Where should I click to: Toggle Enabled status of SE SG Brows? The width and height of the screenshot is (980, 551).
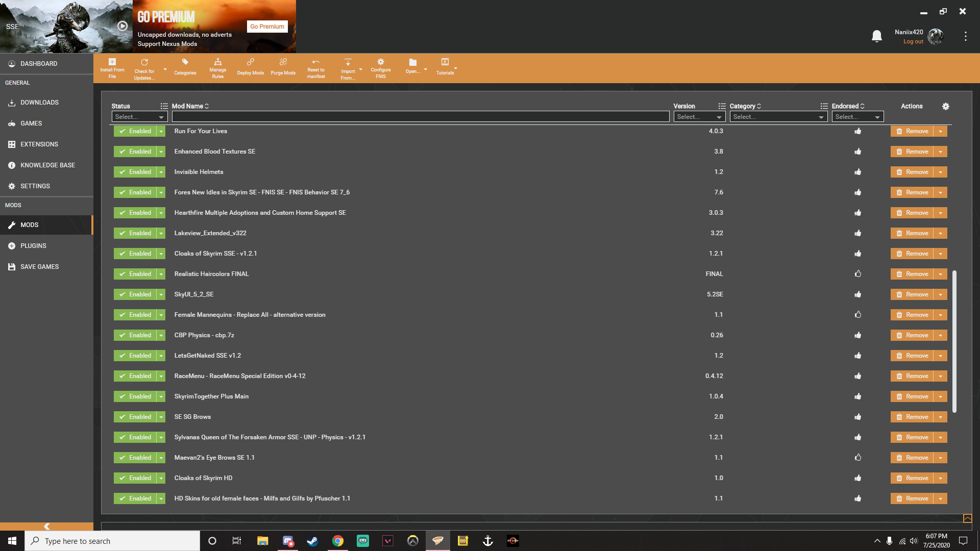[135, 417]
